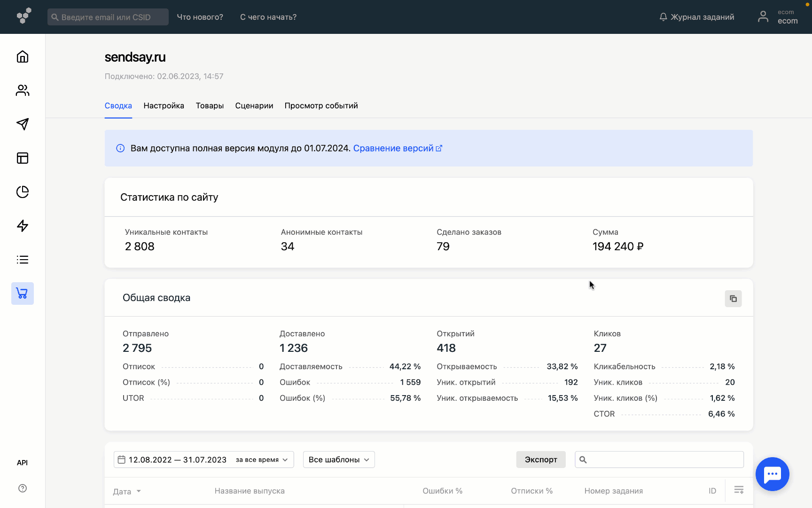Click the Кликабельность value 2,18 %
812x508 pixels.
point(722,366)
